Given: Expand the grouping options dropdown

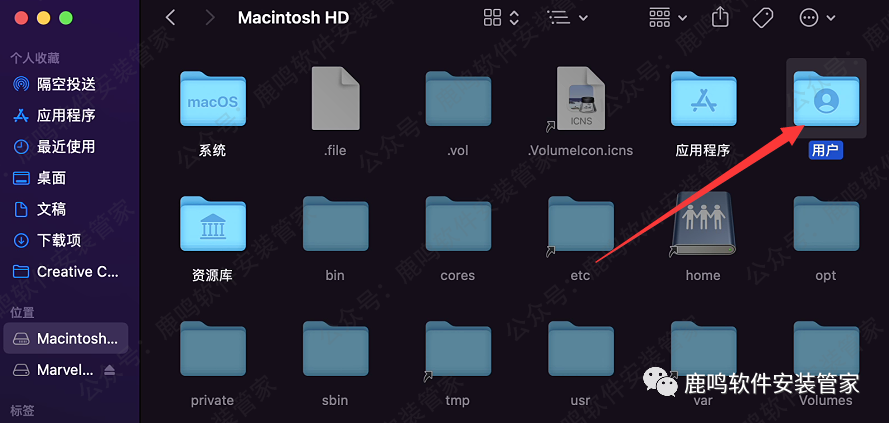Looking at the screenshot, I should pos(568,18).
